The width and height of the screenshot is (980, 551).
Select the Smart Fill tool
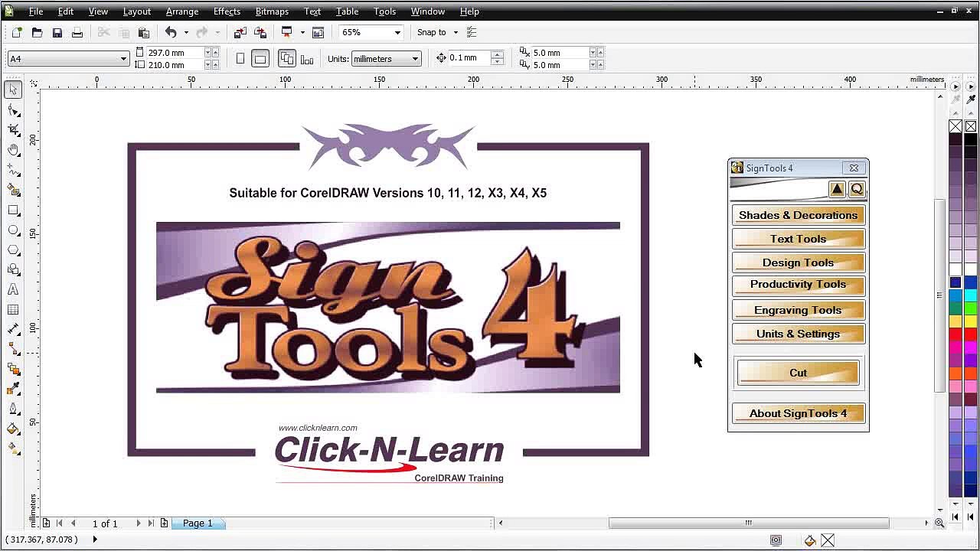pyautogui.click(x=13, y=190)
